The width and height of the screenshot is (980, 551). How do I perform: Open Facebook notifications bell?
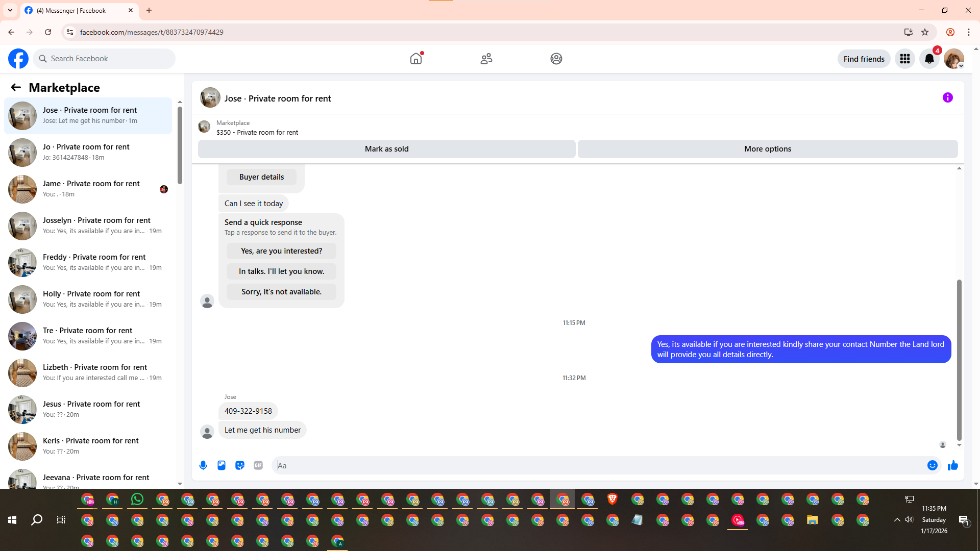pyautogui.click(x=929, y=59)
